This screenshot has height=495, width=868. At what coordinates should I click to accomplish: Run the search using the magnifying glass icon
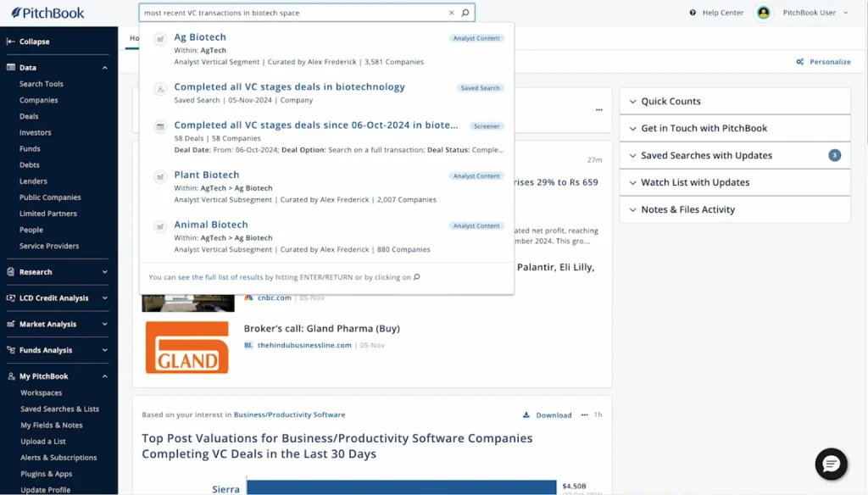(465, 13)
